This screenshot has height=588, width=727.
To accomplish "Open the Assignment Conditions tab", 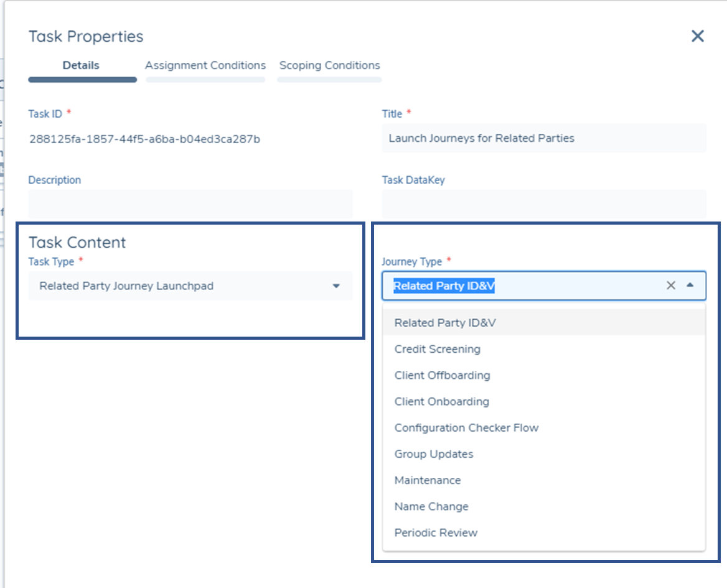I will tap(205, 65).
